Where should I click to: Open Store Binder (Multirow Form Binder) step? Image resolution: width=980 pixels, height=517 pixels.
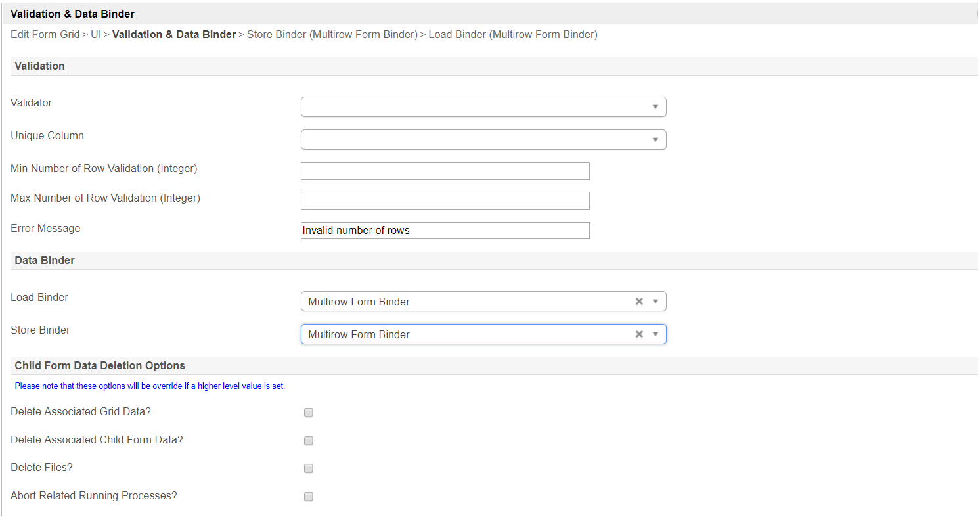[x=332, y=35]
